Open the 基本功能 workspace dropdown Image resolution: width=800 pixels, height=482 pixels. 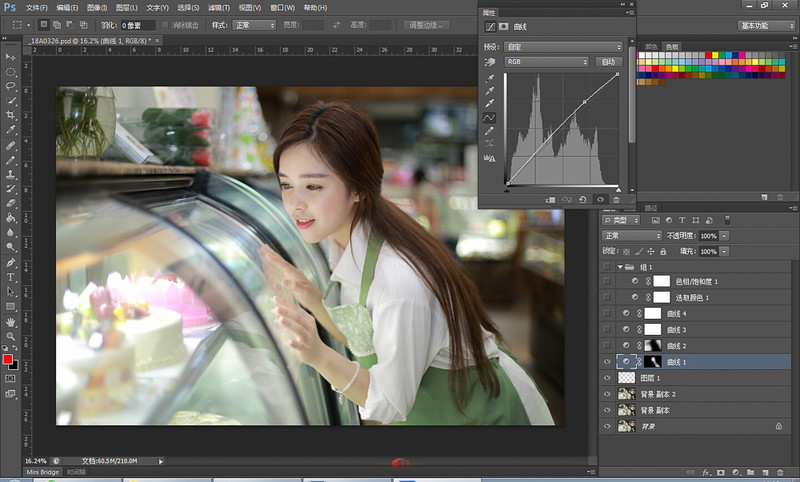[x=766, y=26]
